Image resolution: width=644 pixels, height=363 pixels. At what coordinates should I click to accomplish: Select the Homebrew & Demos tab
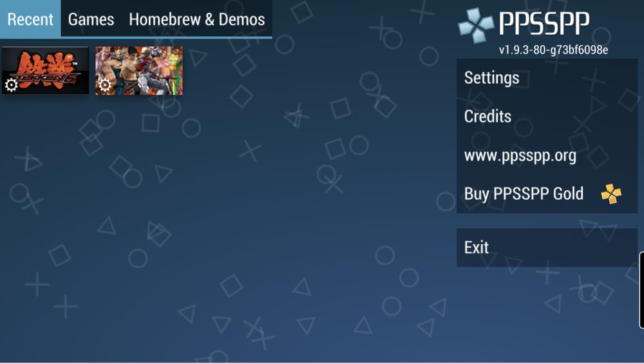(x=196, y=19)
